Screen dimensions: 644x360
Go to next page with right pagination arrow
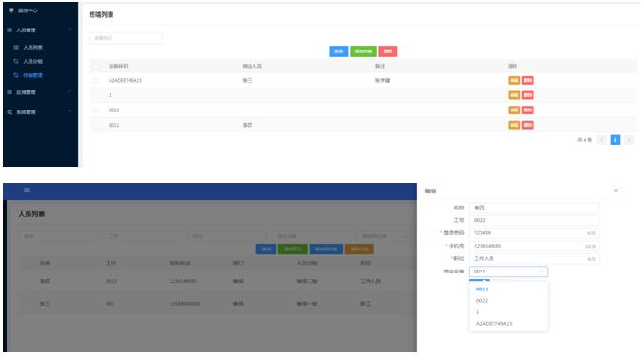pyautogui.click(x=629, y=140)
